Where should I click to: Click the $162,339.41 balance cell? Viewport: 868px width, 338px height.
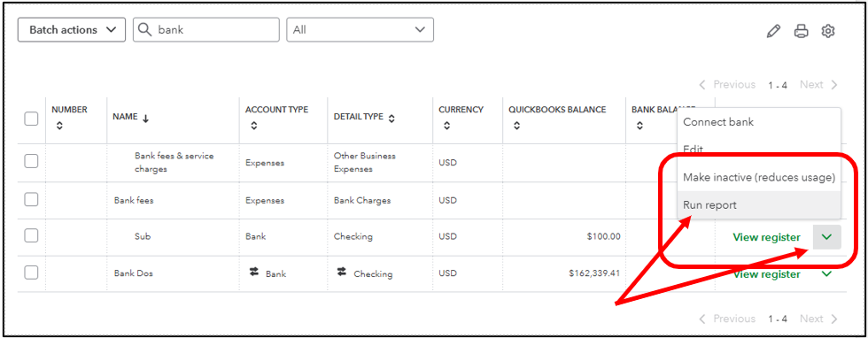[594, 273]
